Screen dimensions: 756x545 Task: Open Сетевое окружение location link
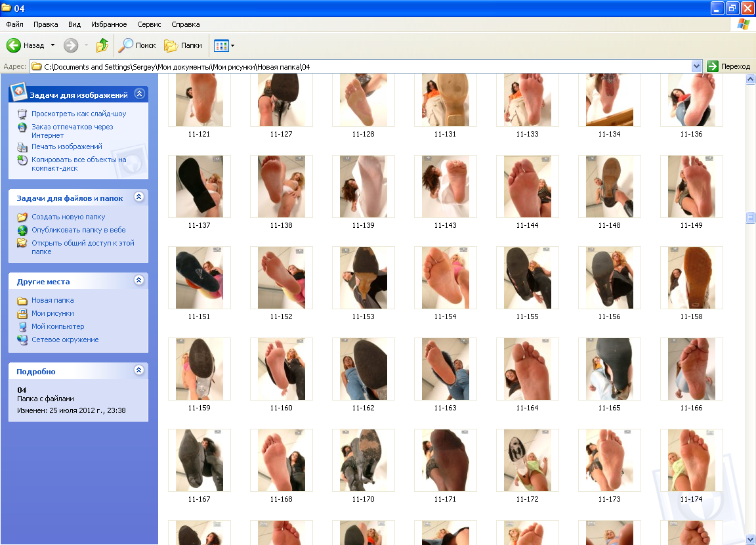(x=65, y=339)
